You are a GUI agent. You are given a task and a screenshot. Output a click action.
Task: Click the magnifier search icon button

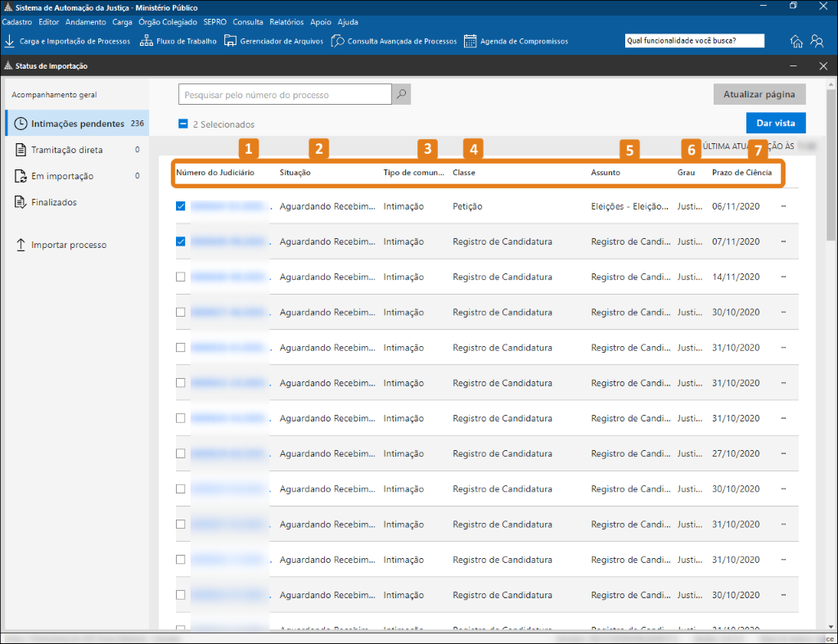[x=401, y=95]
